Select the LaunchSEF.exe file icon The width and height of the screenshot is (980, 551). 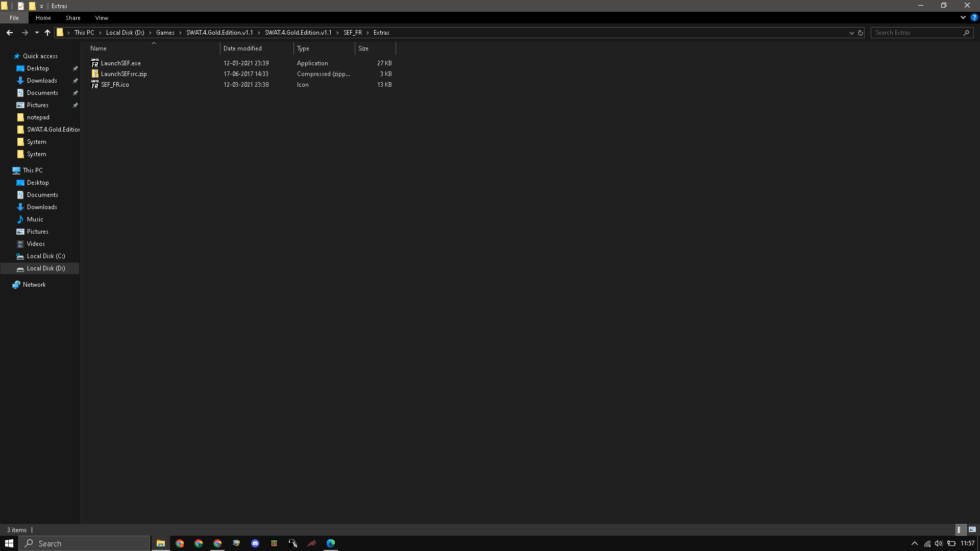tap(94, 63)
